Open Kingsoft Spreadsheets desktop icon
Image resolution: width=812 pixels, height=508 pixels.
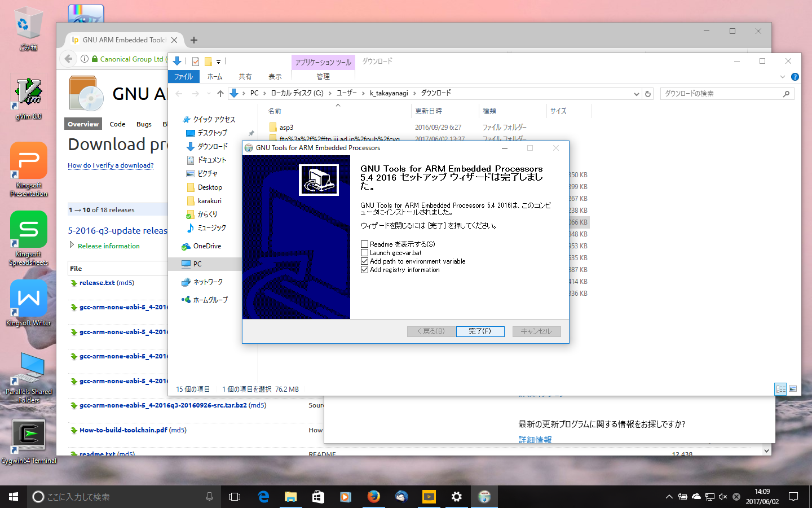[x=28, y=238]
